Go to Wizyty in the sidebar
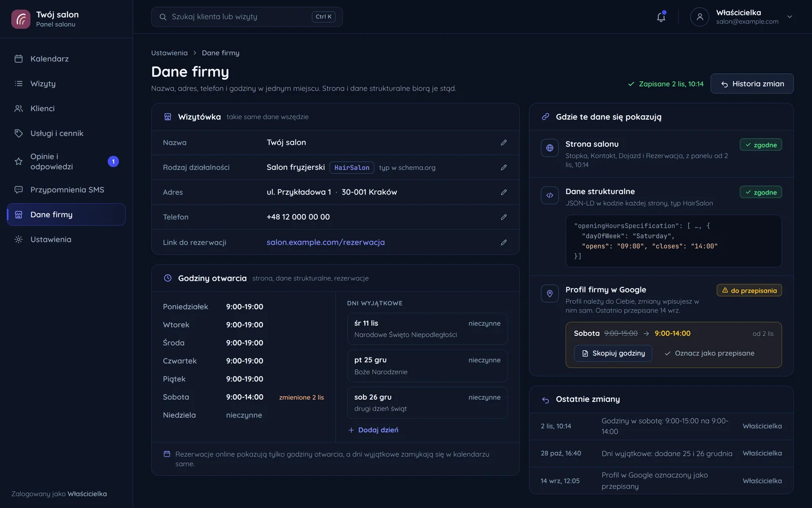The height and width of the screenshot is (508, 812). pos(66,84)
